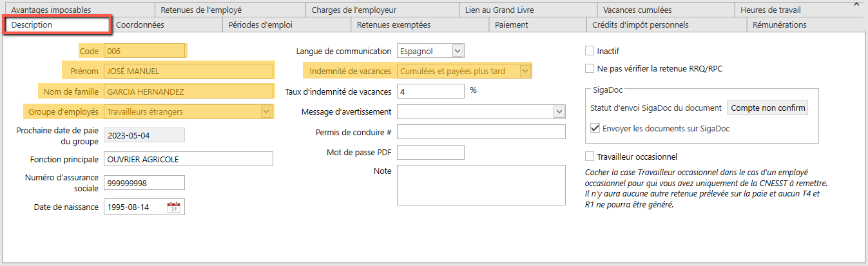Click the Nom de famille field

point(189,91)
